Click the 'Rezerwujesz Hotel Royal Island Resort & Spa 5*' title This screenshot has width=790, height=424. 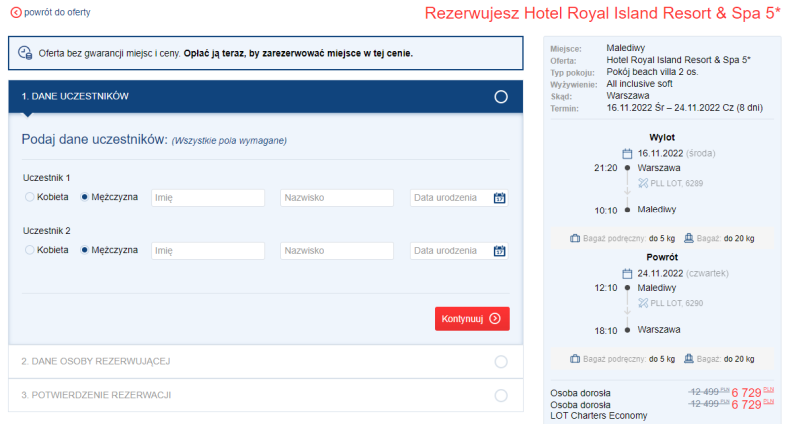[603, 14]
